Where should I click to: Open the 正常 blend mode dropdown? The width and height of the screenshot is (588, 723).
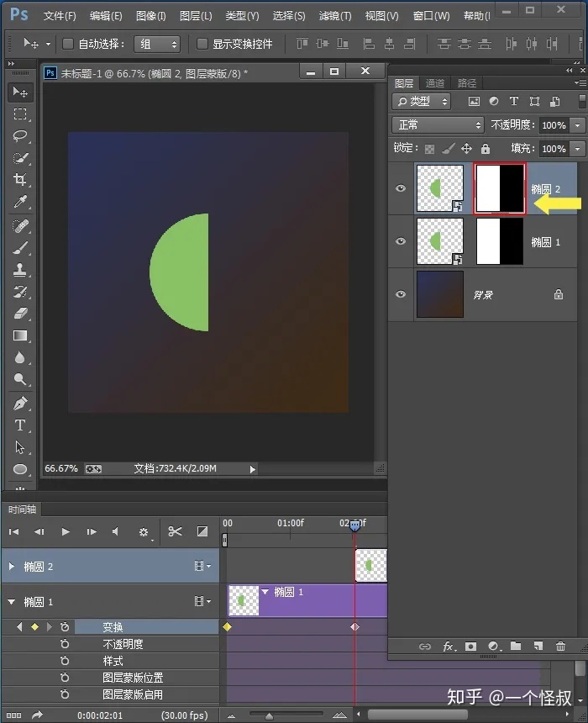coord(438,125)
